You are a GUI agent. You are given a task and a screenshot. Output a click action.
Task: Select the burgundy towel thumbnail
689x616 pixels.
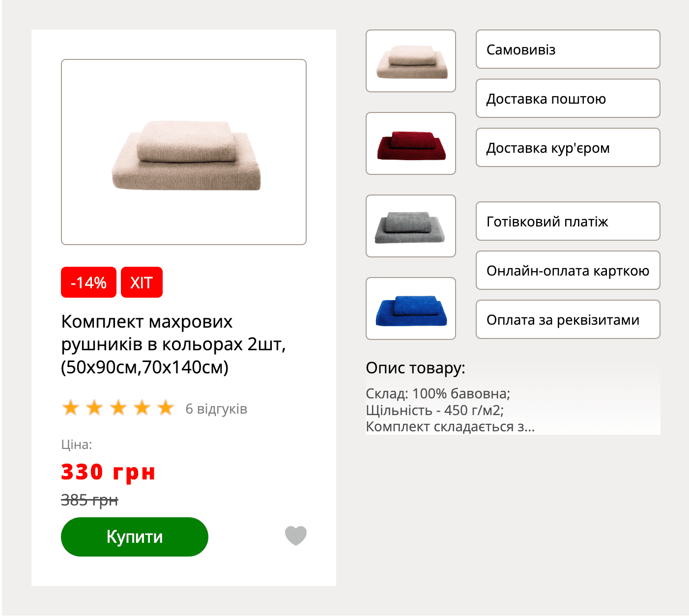pos(411,143)
